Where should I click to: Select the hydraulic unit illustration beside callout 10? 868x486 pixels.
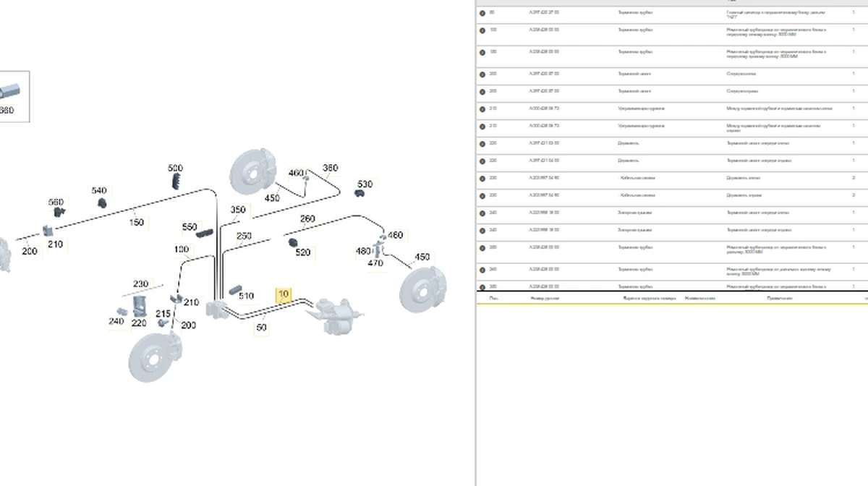[335, 316]
